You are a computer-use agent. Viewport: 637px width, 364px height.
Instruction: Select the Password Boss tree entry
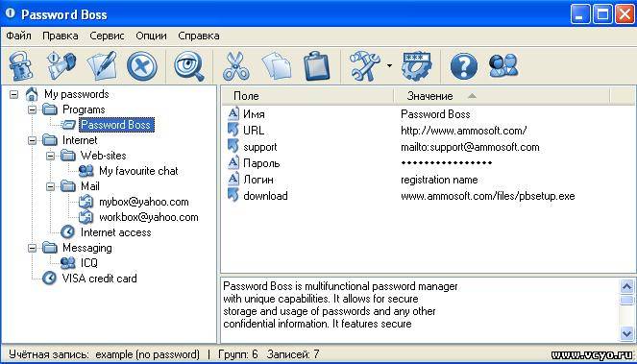pyautogui.click(x=116, y=125)
